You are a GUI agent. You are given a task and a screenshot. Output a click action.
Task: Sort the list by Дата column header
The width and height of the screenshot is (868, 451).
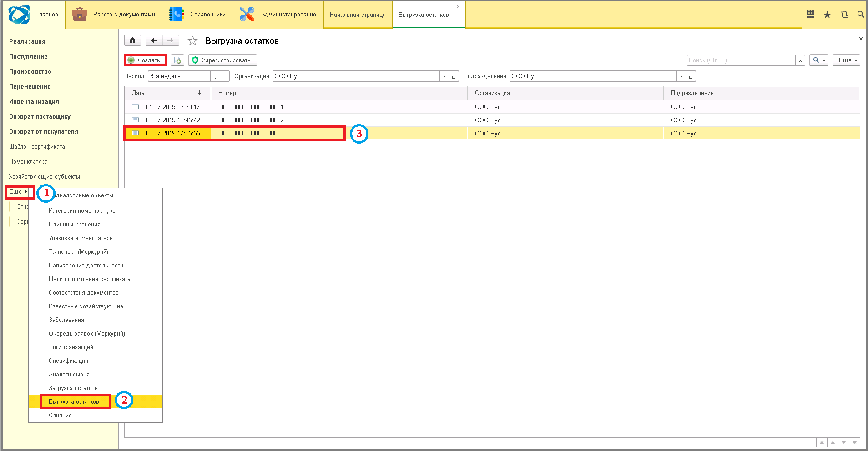167,93
